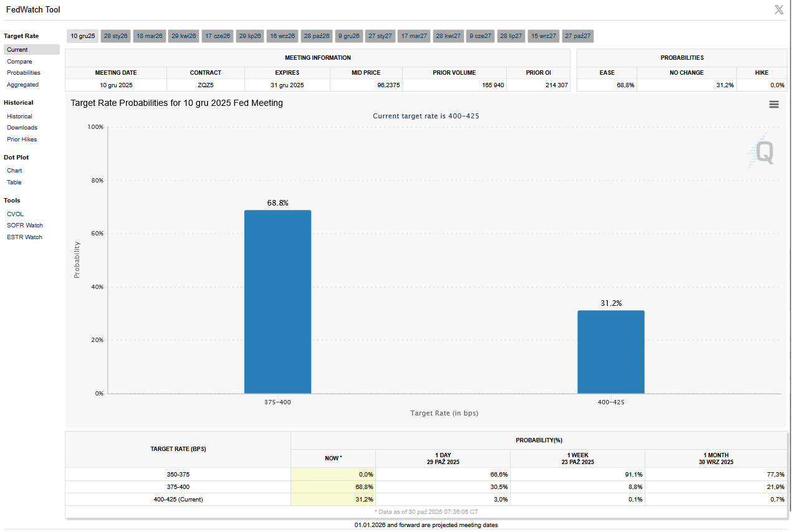The image size is (793, 532).
Task: Open Historical data link in sidebar
Action: click(x=19, y=116)
